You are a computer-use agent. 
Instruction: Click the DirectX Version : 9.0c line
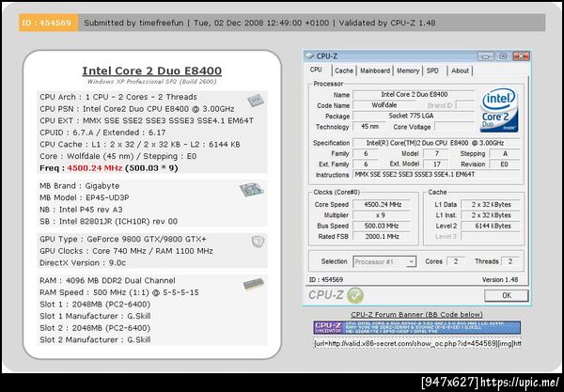(83, 263)
